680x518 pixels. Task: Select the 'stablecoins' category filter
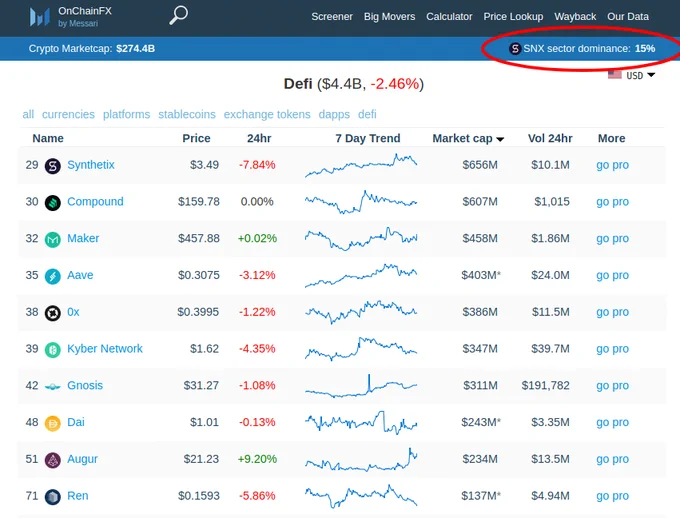point(186,114)
